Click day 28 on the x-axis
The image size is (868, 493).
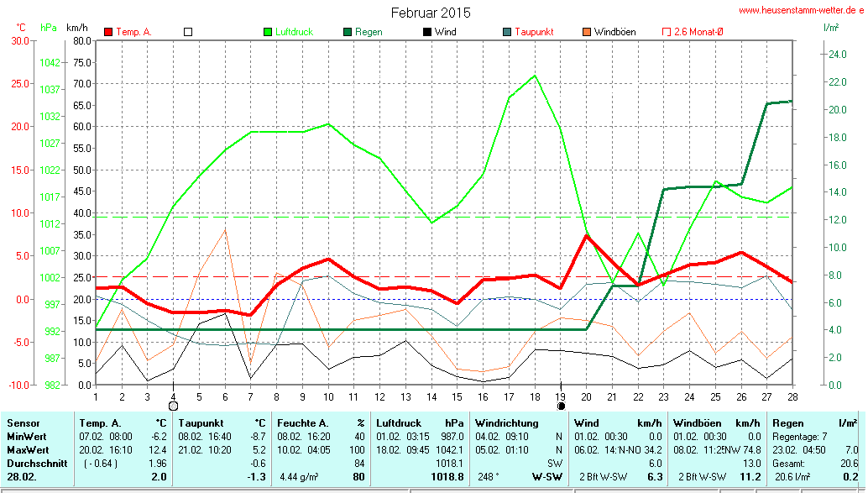pyautogui.click(x=791, y=396)
